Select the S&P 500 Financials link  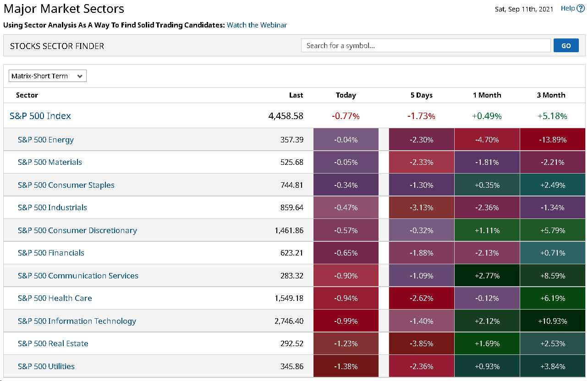51,253
